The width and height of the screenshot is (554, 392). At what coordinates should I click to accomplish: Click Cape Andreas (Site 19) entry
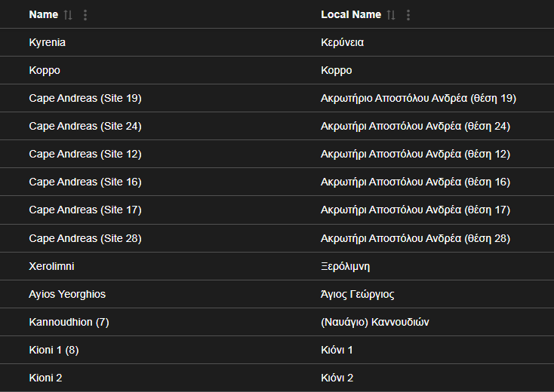[85, 98]
